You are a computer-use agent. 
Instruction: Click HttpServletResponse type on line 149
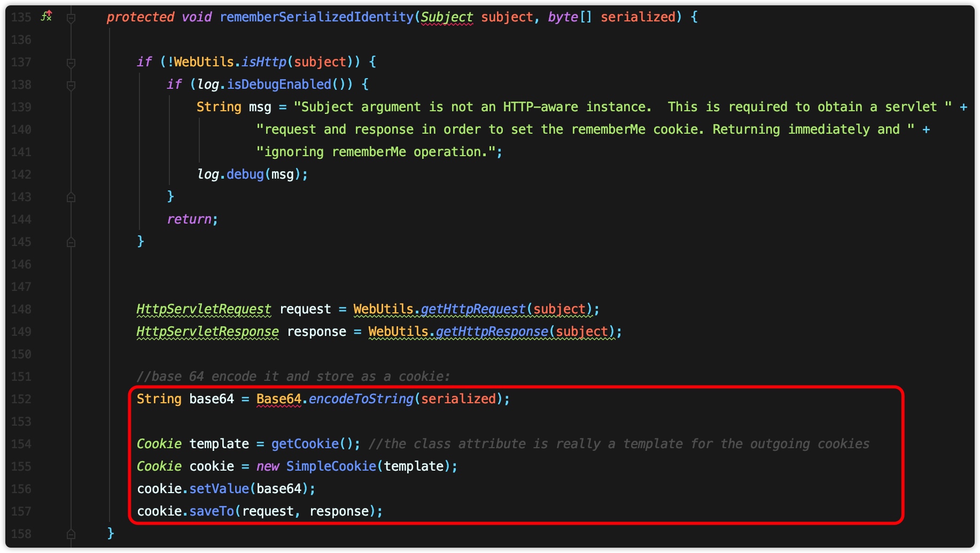[207, 332]
